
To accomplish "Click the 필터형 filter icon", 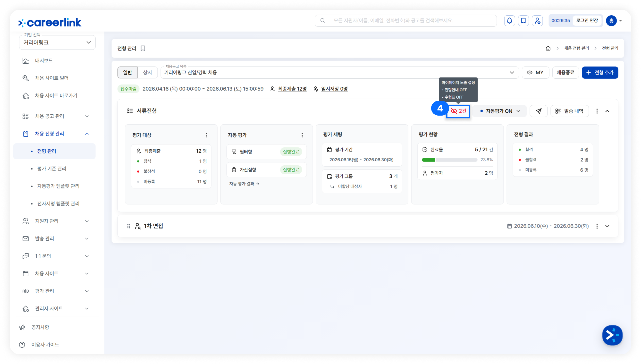I will coord(234,152).
